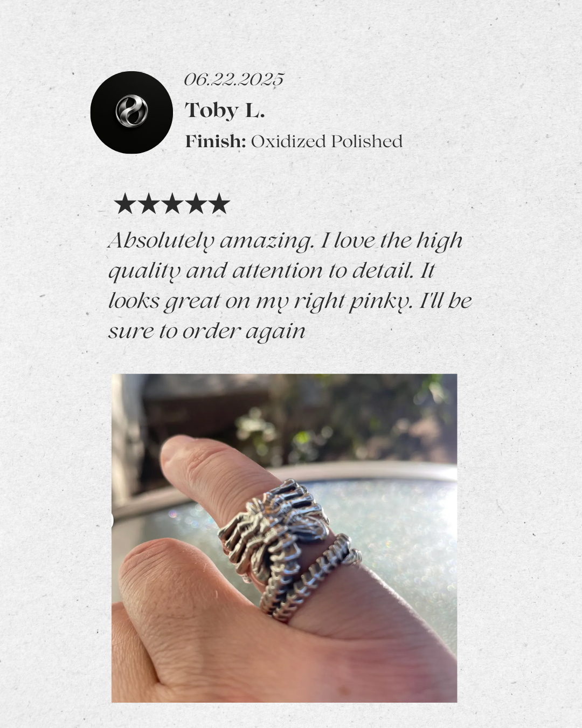Screen dimensions: 582x728
Task: Select the first rating star
Action: point(124,204)
